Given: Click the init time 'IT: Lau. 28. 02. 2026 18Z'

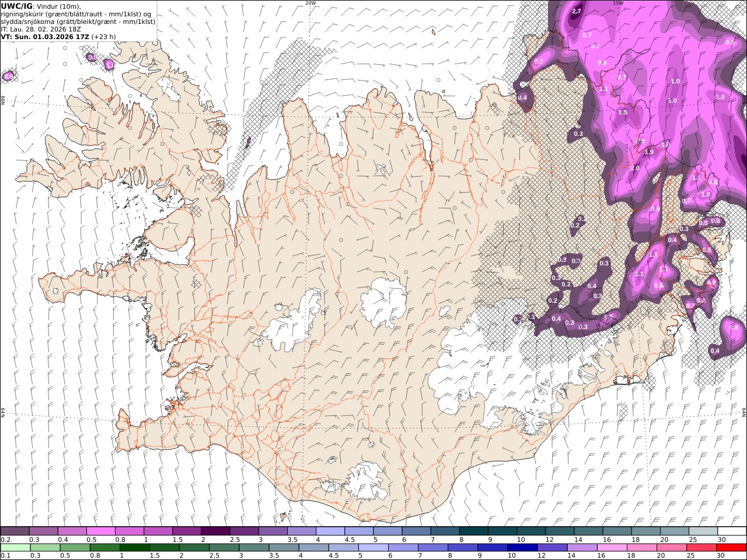Looking at the screenshot, I should click(41, 29).
